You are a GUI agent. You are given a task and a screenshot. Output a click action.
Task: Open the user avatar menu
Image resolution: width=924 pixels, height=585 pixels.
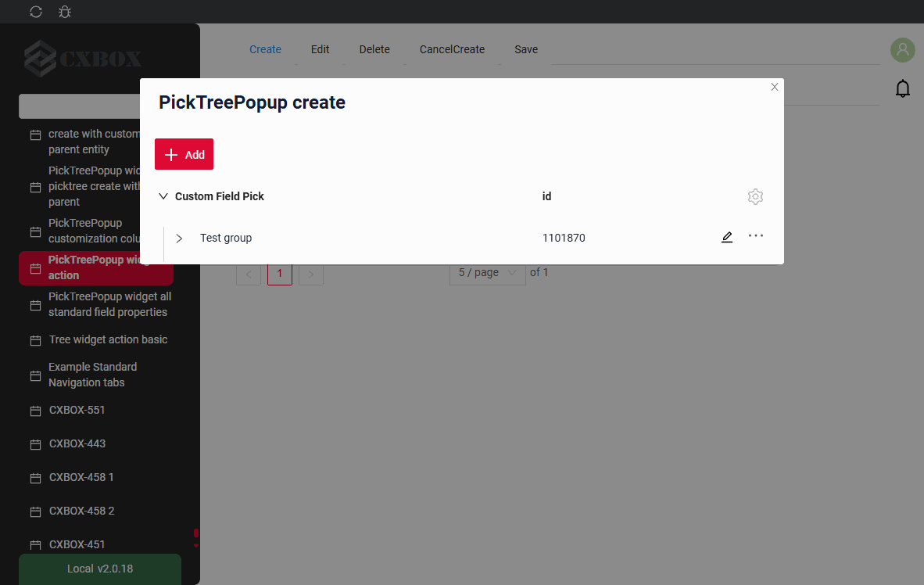(x=902, y=50)
